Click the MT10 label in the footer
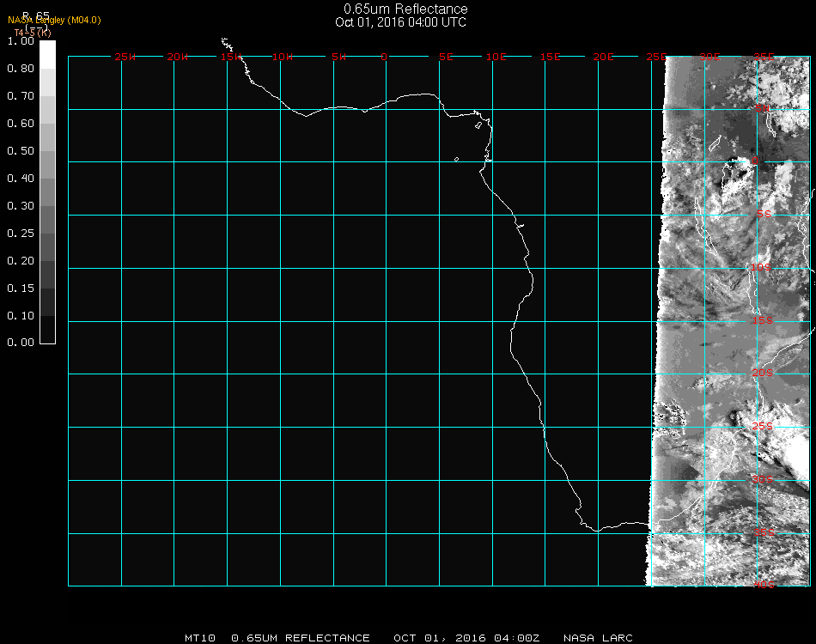Viewport: 816px width, 644px height. (199, 638)
